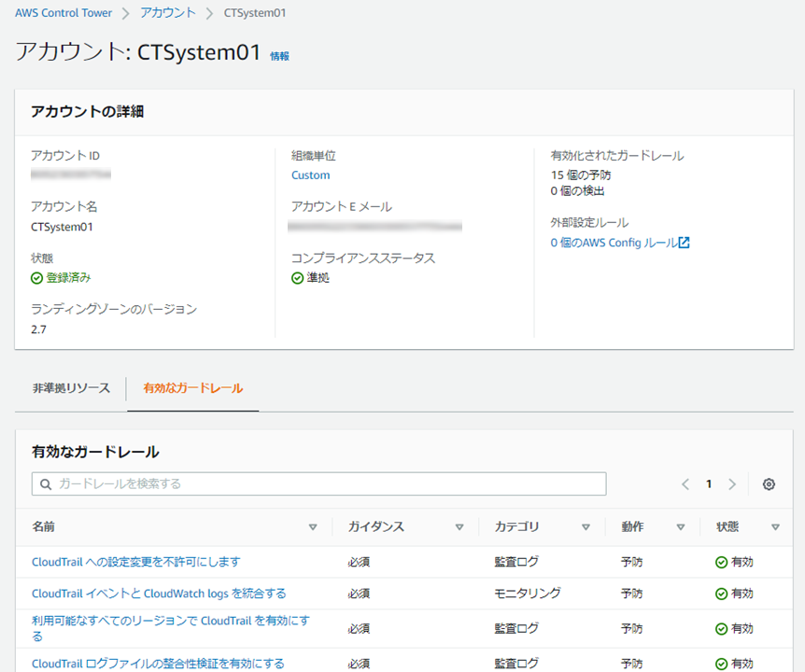
Task: Open CloudTrail ログファイルの整合性検証を有効にする guardrail
Action: point(158,664)
